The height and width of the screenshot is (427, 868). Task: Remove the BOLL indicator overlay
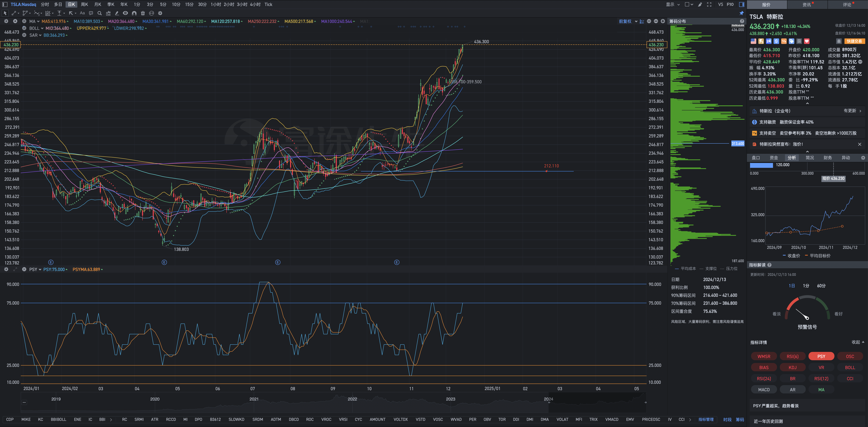click(x=24, y=28)
